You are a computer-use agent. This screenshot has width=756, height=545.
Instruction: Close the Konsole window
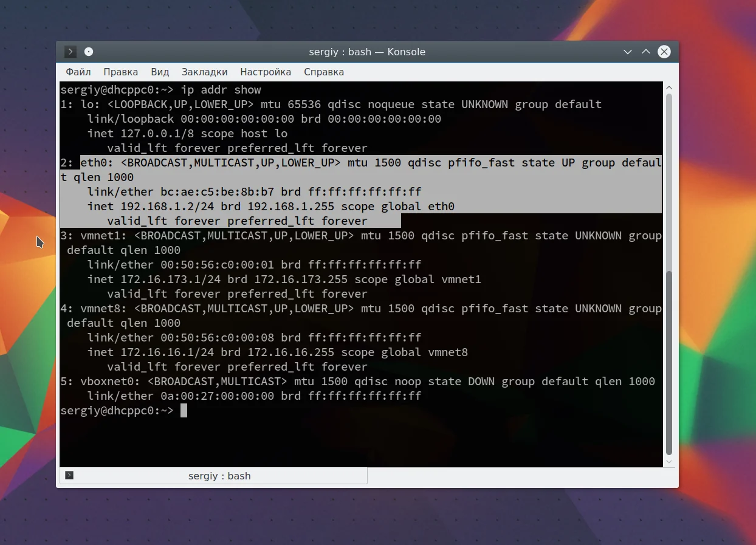tap(664, 52)
